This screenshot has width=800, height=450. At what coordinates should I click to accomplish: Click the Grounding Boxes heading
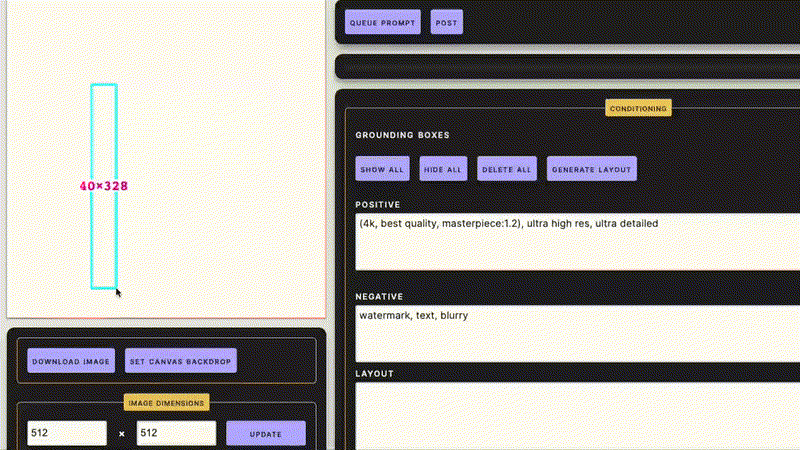point(403,135)
